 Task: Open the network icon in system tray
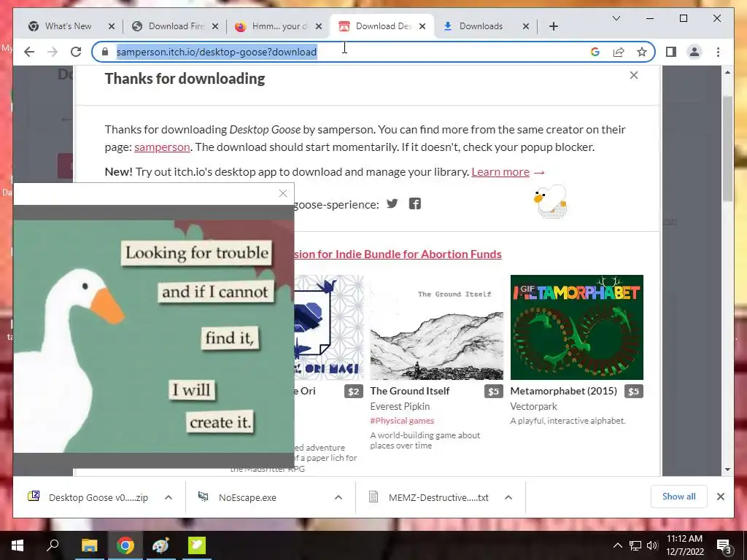[635, 545]
